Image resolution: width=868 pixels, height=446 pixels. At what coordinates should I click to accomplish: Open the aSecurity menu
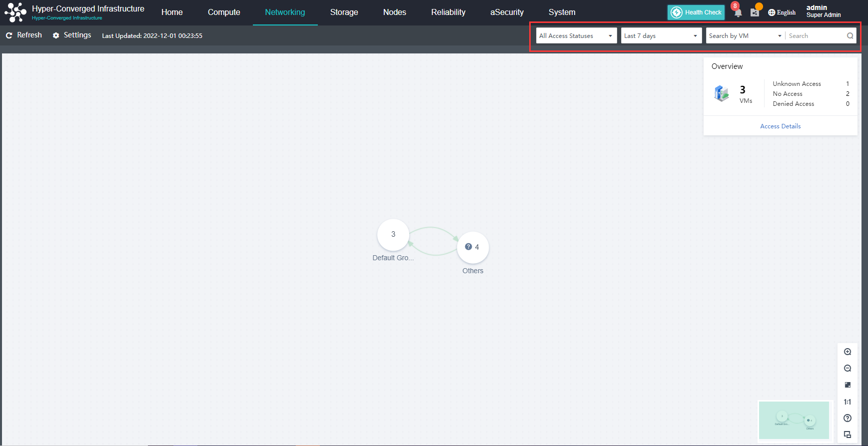[x=507, y=12]
